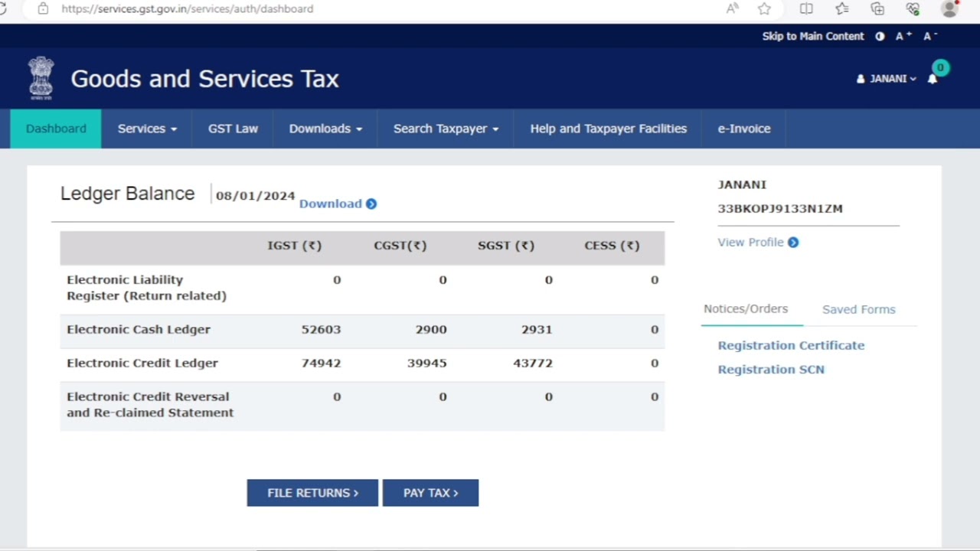Click the IGST column header

[295, 246]
